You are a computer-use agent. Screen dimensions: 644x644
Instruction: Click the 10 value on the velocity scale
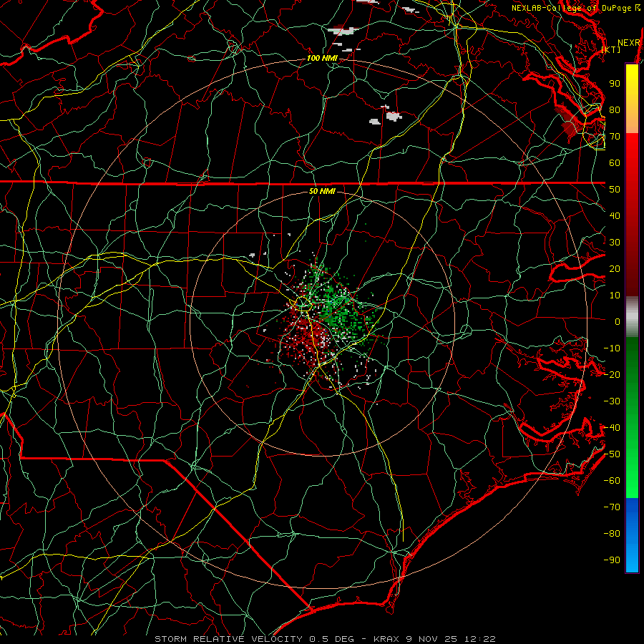click(615, 296)
